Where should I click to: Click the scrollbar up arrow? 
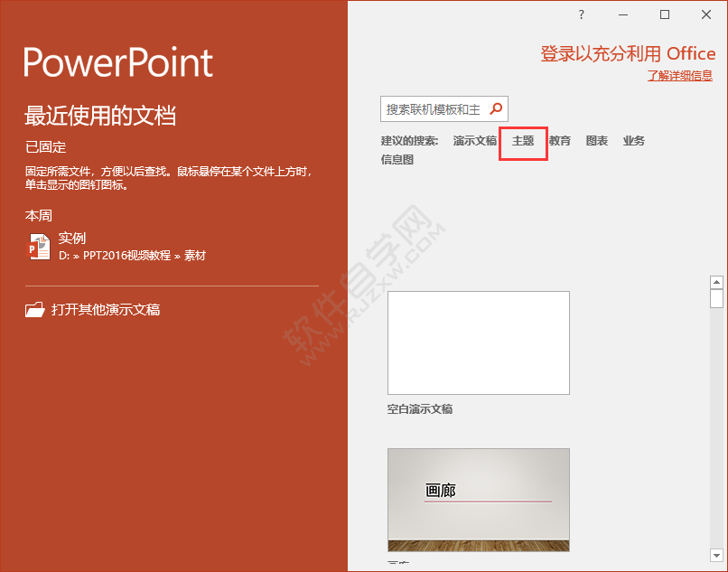(716, 282)
